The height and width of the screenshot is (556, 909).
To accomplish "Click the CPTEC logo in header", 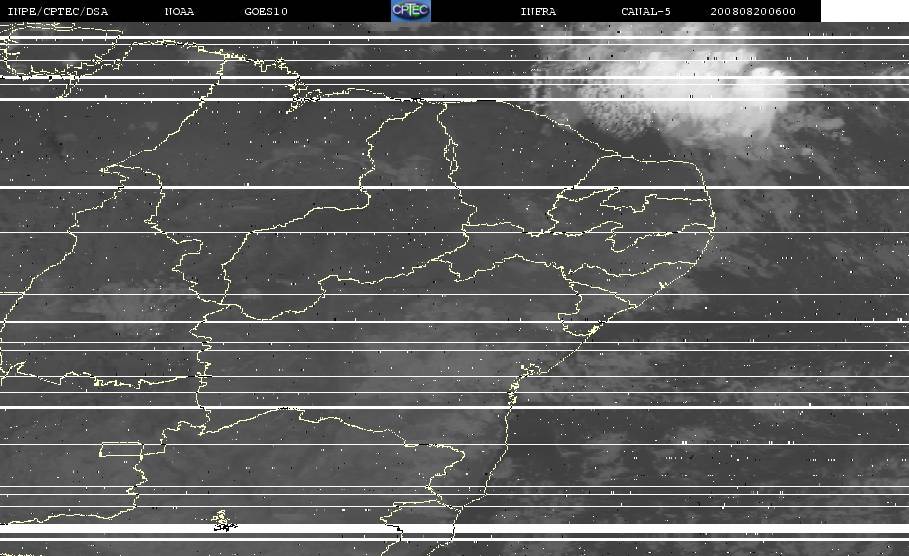I will click(x=410, y=11).
